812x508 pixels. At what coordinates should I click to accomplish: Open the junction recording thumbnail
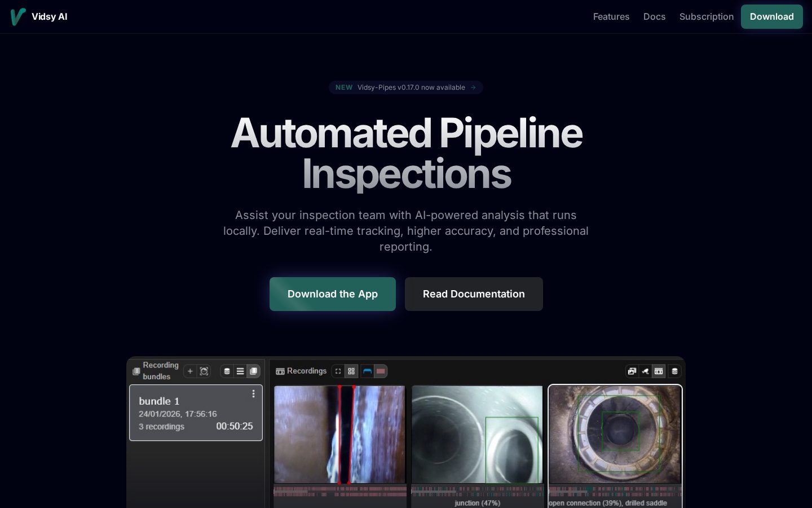[x=477, y=435]
